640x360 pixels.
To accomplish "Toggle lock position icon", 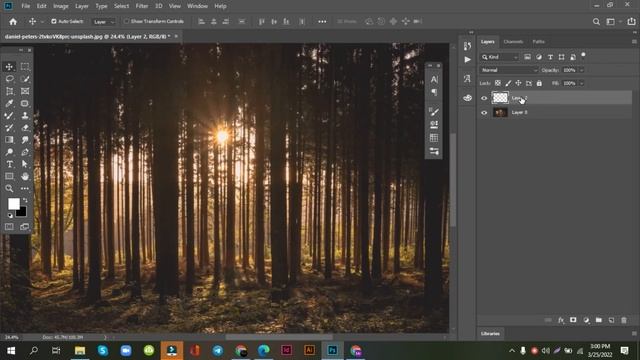I will click(518, 83).
